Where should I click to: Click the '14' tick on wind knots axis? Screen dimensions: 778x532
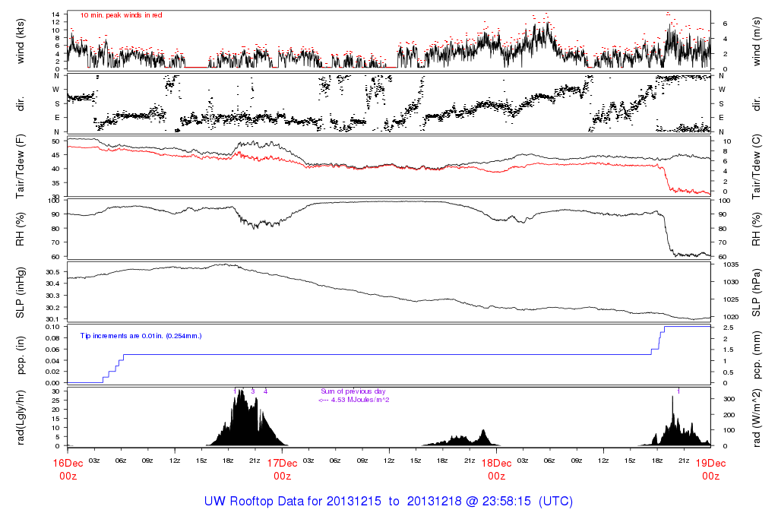[x=56, y=14]
